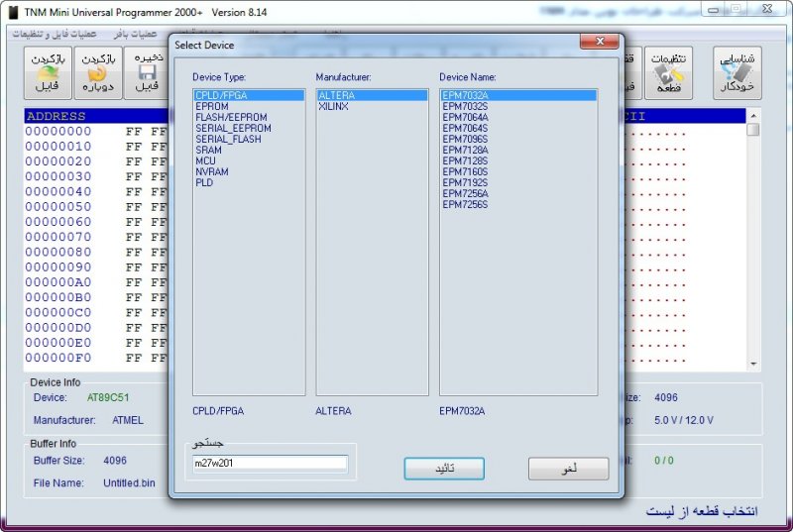Select SERIAL_EEPROM device type

233,129
